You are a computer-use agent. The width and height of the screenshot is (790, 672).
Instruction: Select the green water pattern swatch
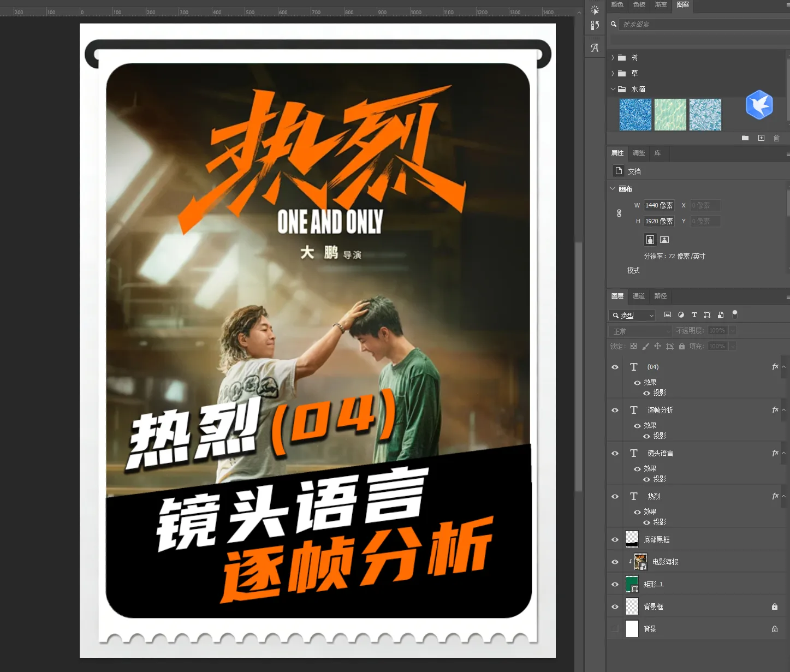670,115
